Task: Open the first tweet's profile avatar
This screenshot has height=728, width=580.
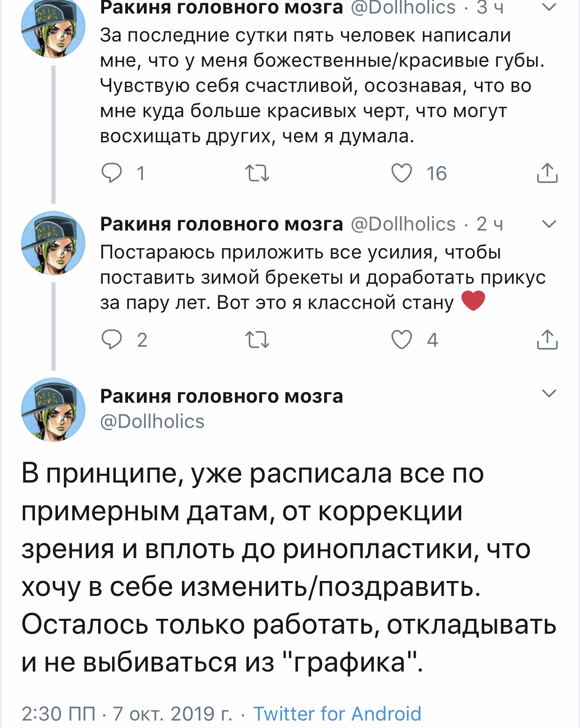Action: click(x=53, y=28)
